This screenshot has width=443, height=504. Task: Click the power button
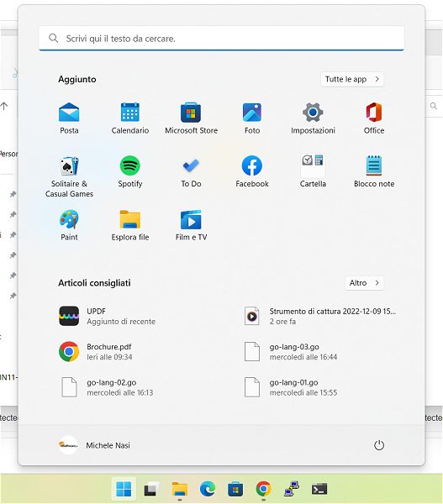click(x=379, y=445)
